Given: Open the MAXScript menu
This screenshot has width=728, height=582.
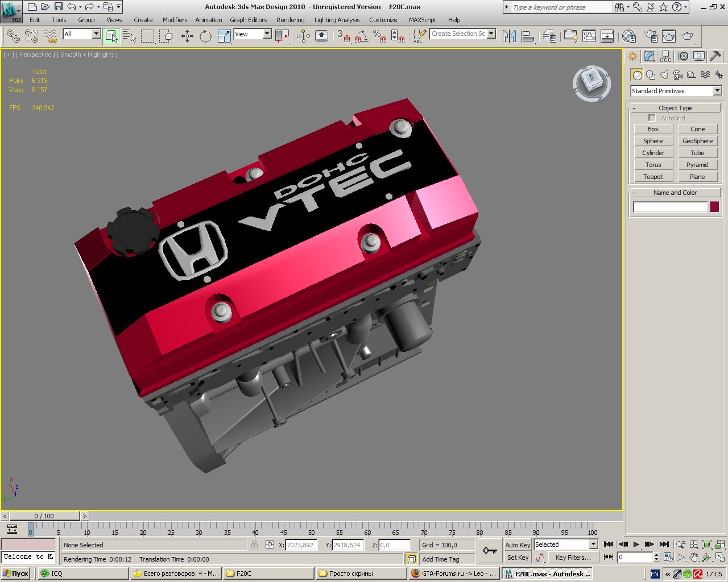Looking at the screenshot, I should click(x=423, y=20).
